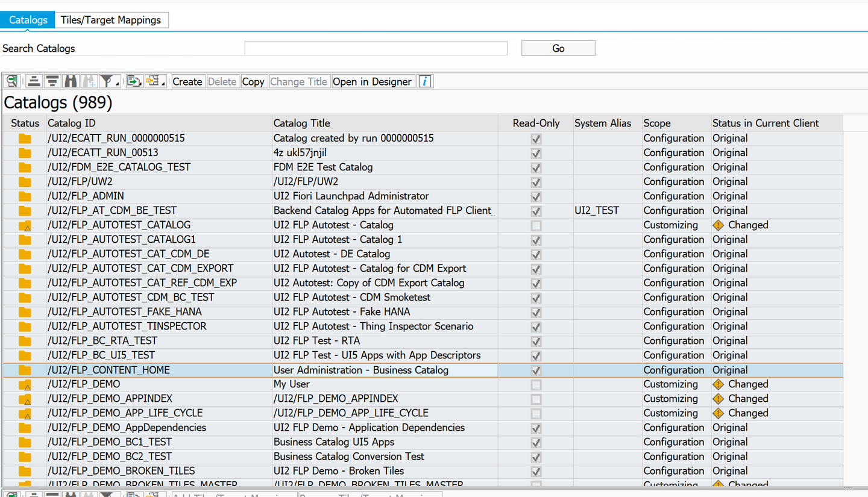
Task: Click the Status in Current Client column header
Action: pyautogui.click(x=777, y=123)
